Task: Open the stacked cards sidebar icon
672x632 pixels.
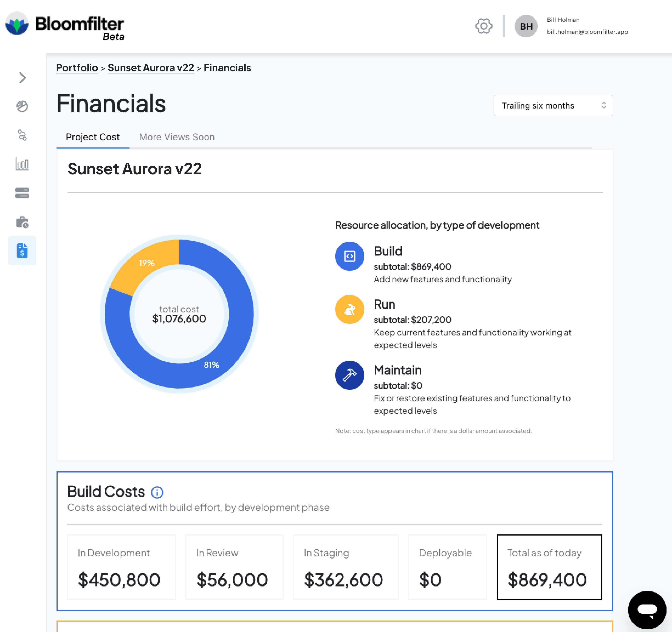Action: point(22,193)
